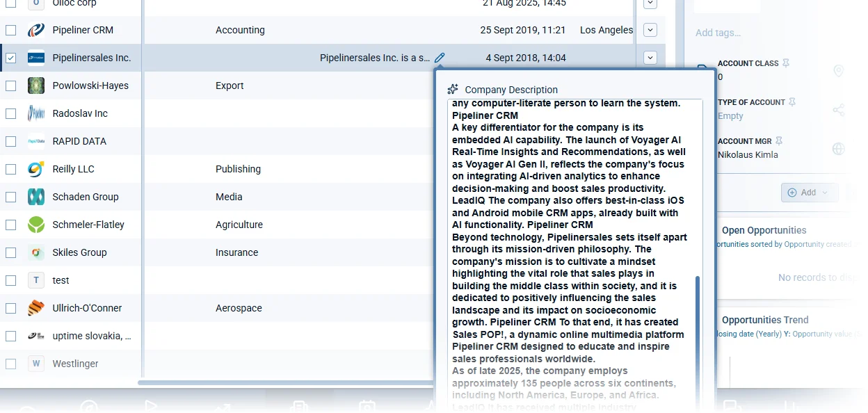
Task: Click the truncated Pipelinersales description cell
Action: pyautogui.click(x=375, y=58)
